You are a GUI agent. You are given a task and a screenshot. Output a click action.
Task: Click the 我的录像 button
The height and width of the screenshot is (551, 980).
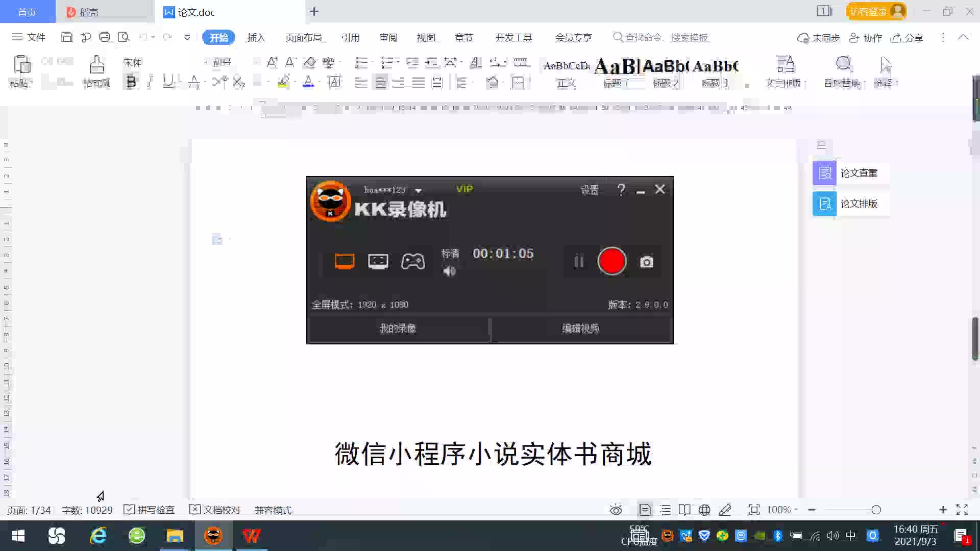pos(398,329)
